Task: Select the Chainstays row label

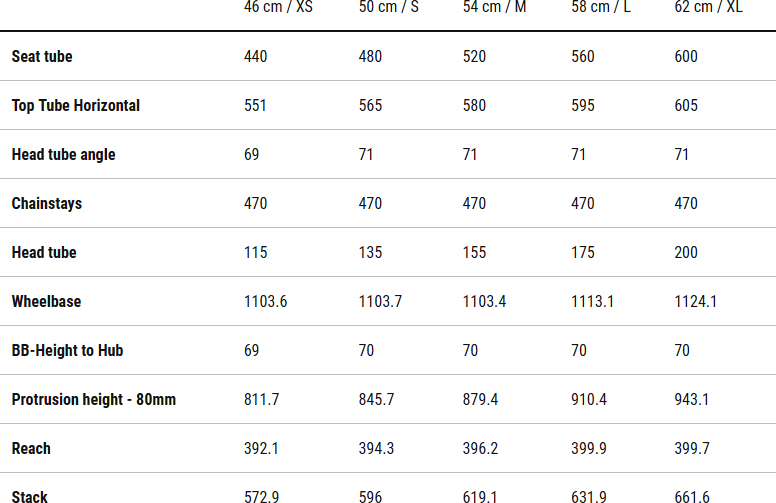Action: click(x=47, y=204)
